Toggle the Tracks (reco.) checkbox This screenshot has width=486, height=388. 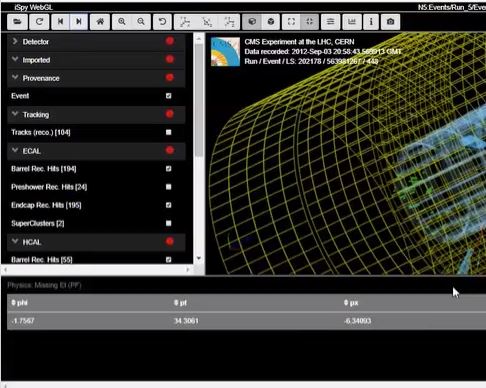pos(169,132)
